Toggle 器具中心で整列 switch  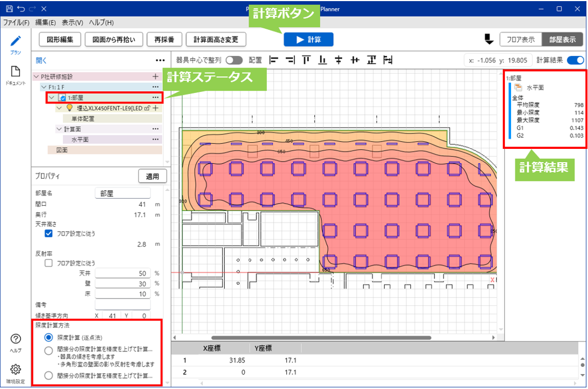(x=234, y=60)
